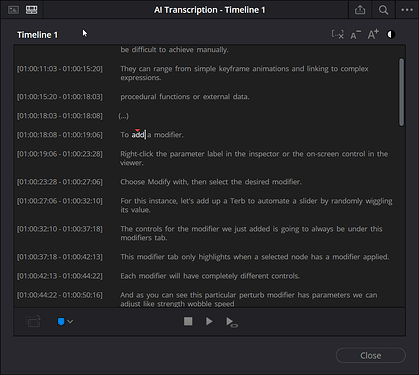Export the transcription using the share icon
The image size is (419, 375).
tap(360, 10)
